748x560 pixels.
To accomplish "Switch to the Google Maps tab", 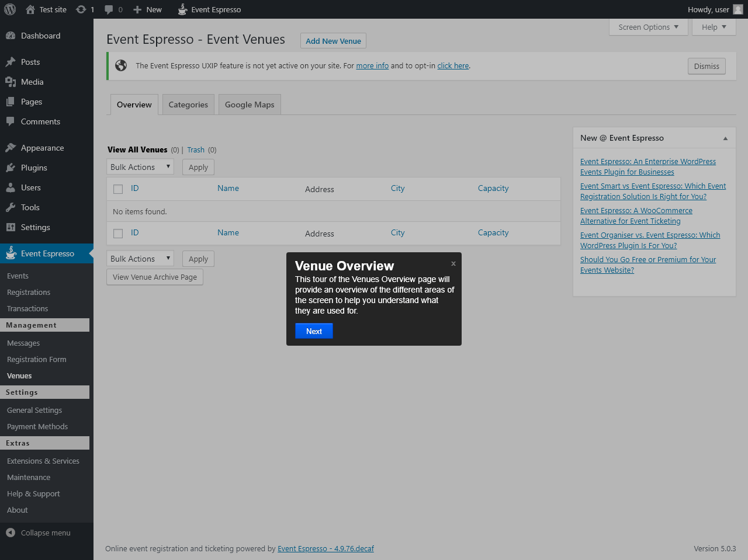I will click(x=250, y=105).
